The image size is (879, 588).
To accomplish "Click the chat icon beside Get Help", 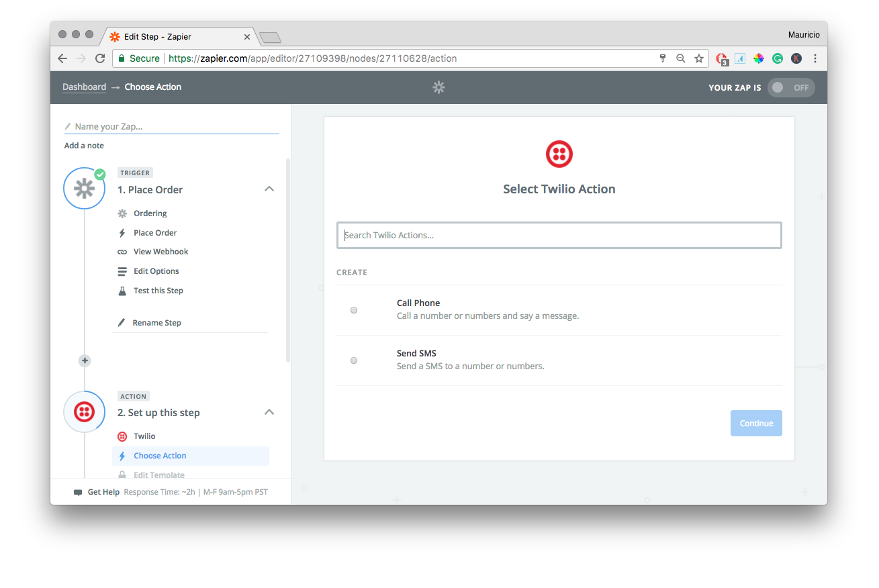I will [78, 493].
